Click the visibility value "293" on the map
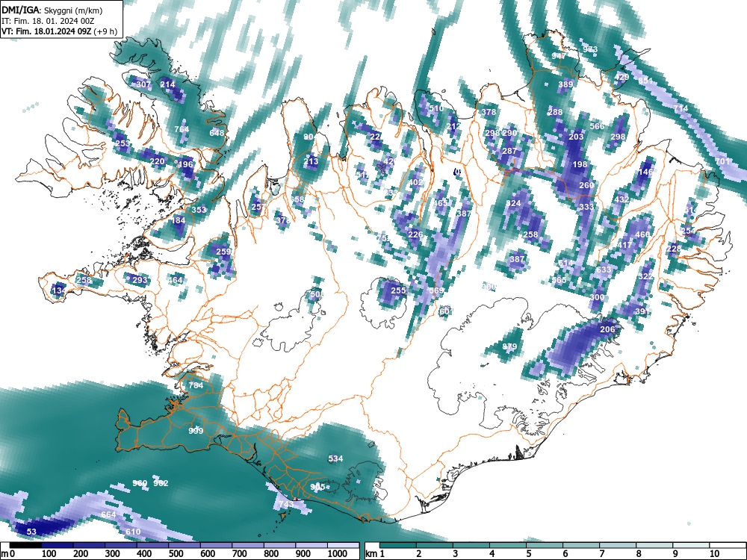747x560 pixels. 140,279
